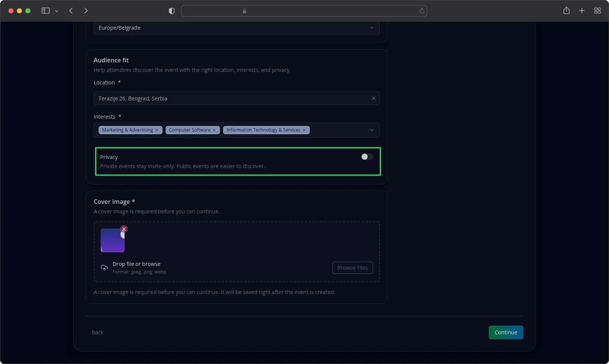Toggle the Privacy switch
The width and height of the screenshot is (609, 364).
point(367,157)
